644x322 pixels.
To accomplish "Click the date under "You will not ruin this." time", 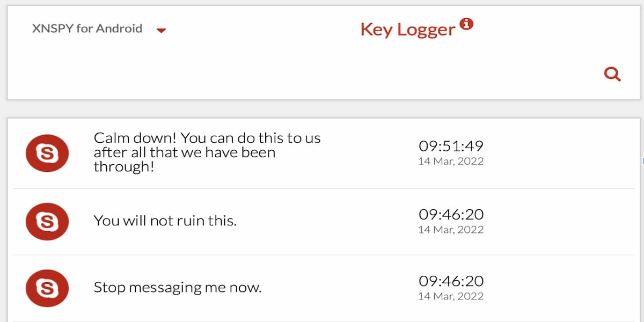I will pos(451,230).
